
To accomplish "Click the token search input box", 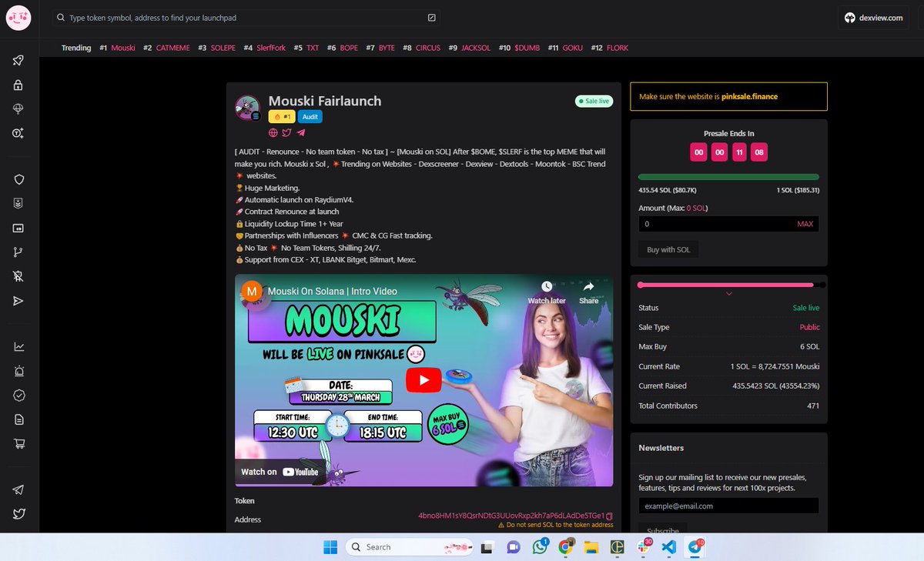I will point(247,17).
